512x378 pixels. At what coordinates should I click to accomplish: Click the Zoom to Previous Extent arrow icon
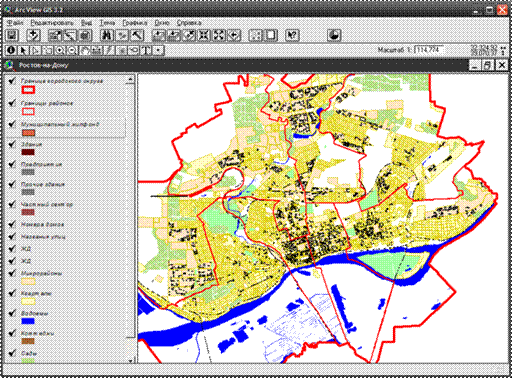[x=234, y=35]
